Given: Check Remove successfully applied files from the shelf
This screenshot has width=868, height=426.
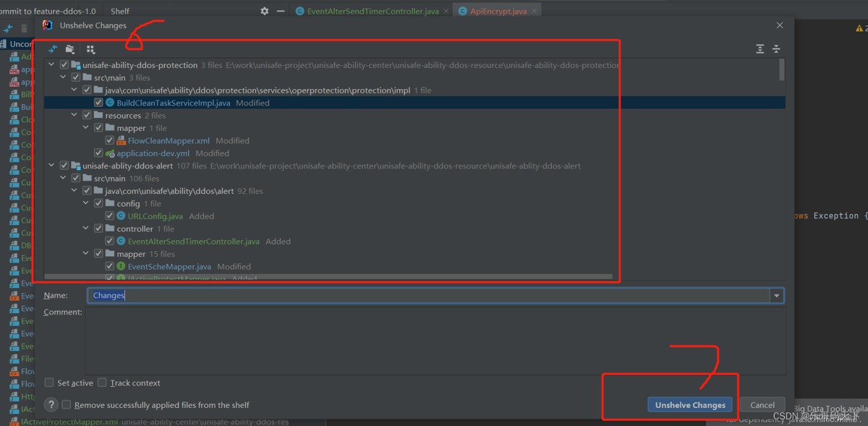Looking at the screenshot, I should (67, 405).
